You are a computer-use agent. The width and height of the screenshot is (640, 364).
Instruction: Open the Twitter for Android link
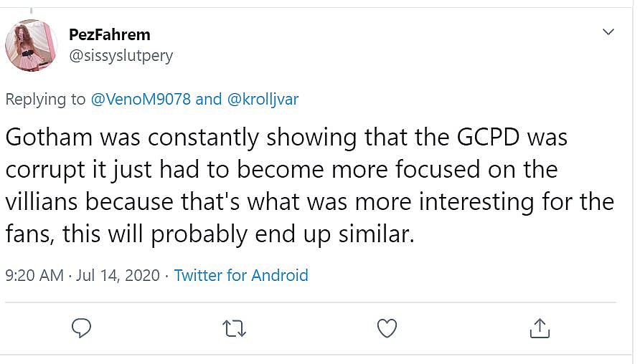pos(241,275)
